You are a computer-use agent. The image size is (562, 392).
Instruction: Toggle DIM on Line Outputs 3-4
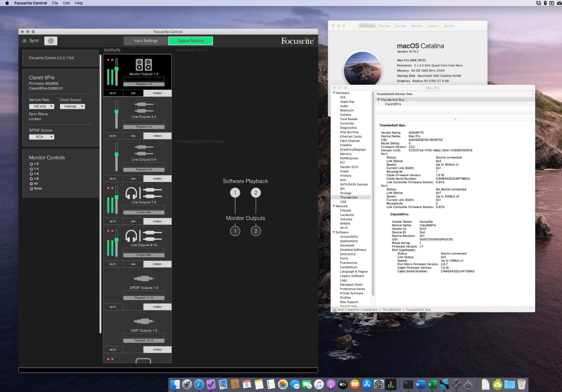click(133, 136)
